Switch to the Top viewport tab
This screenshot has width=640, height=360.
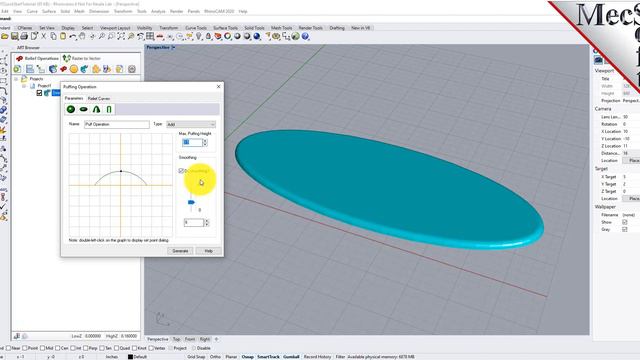176,339
